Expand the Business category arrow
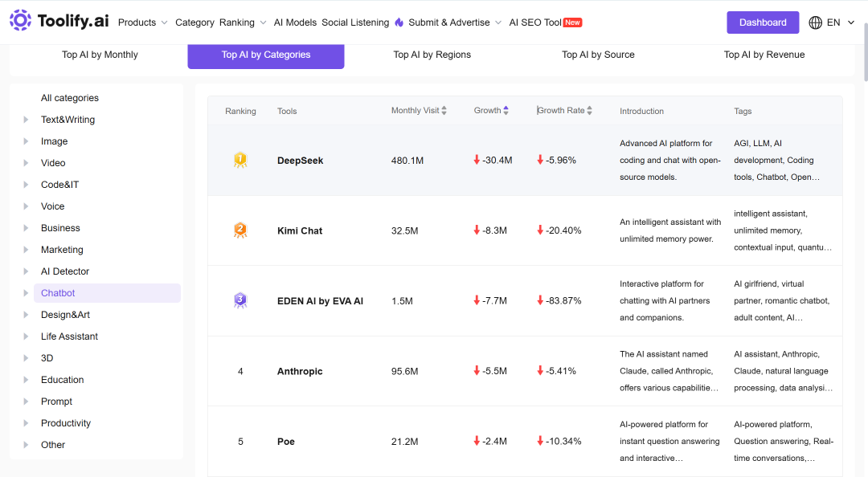The height and width of the screenshot is (477, 868). (26, 228)
